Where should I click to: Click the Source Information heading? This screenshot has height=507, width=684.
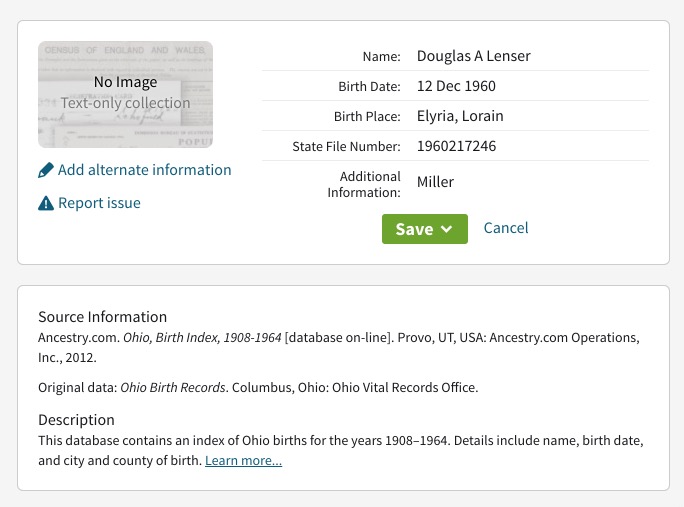point(102,317)
